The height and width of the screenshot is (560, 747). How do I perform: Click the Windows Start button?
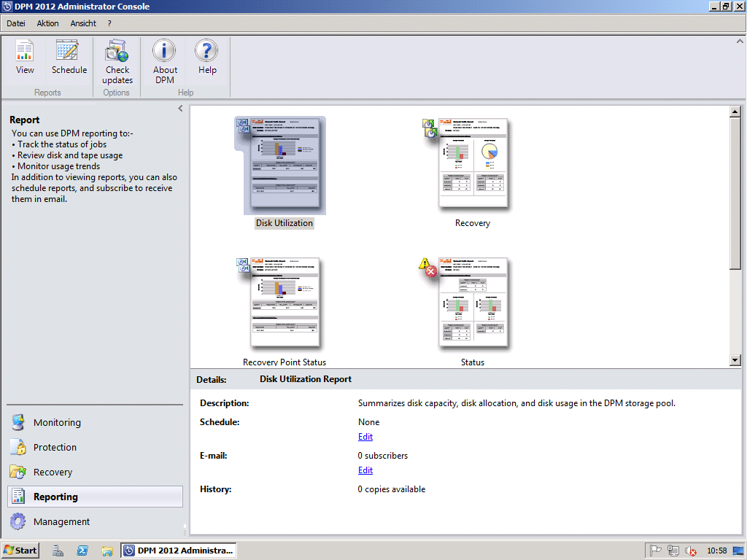[x=20, y=551]
